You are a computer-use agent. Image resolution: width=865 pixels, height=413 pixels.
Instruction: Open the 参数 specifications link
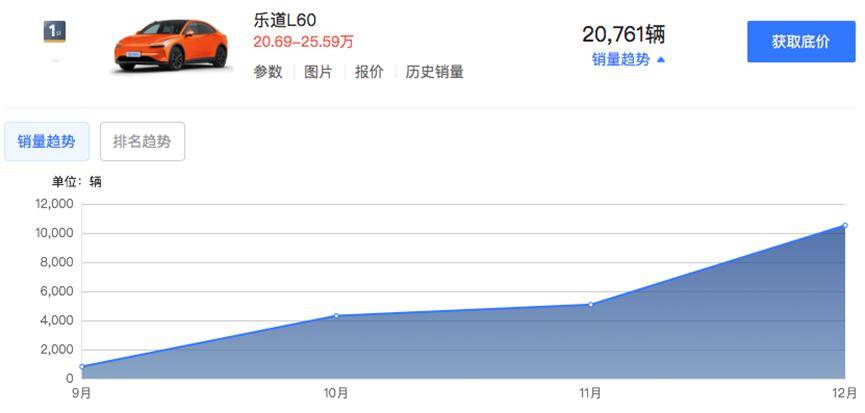[x=268, y=72]
